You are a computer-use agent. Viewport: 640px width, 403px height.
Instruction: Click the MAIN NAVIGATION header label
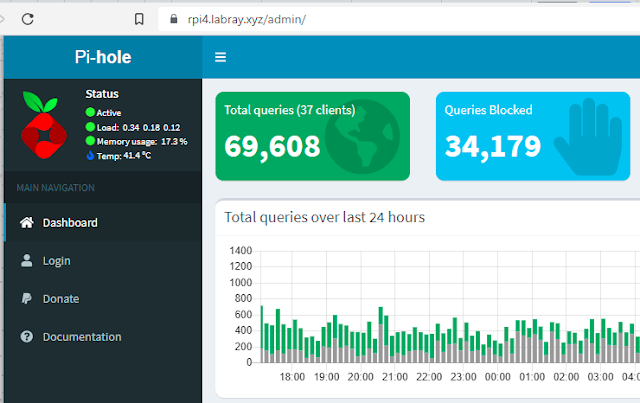56,188
